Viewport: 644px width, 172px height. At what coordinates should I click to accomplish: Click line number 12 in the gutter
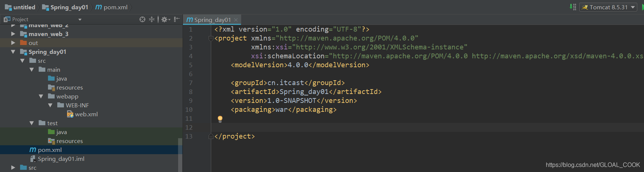[189, 127]
